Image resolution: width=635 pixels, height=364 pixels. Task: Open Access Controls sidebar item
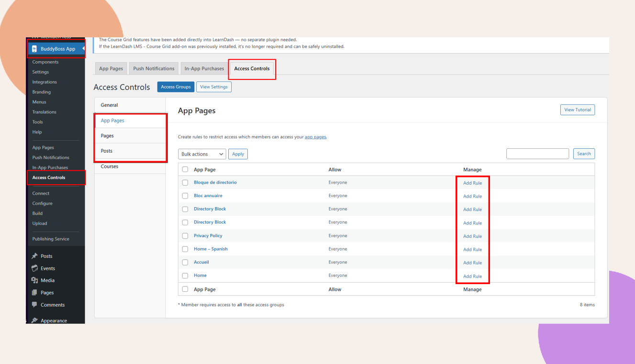coord(49,177)
